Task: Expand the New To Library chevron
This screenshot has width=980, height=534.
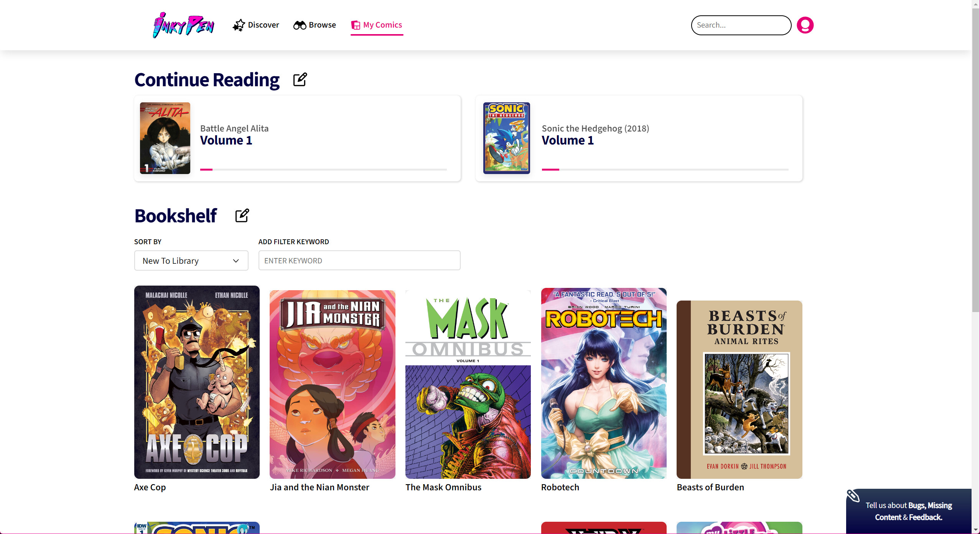Action: 236,261
